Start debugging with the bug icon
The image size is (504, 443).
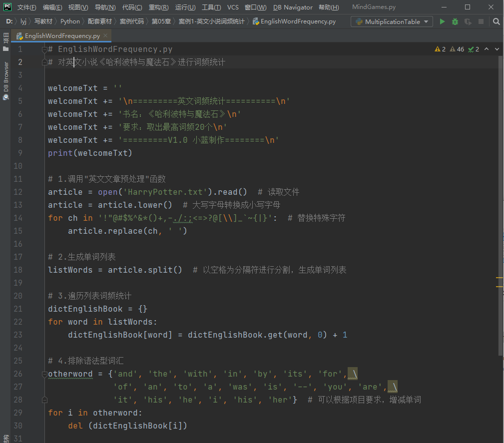click(x=455, y=21)
